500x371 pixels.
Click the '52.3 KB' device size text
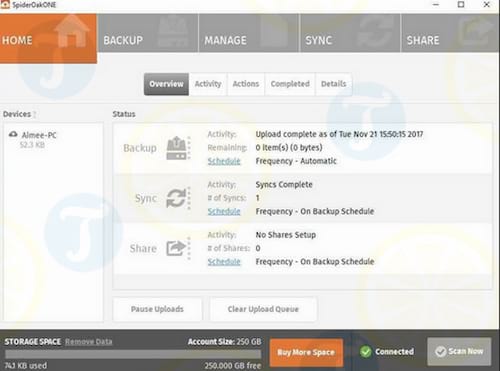32,145
